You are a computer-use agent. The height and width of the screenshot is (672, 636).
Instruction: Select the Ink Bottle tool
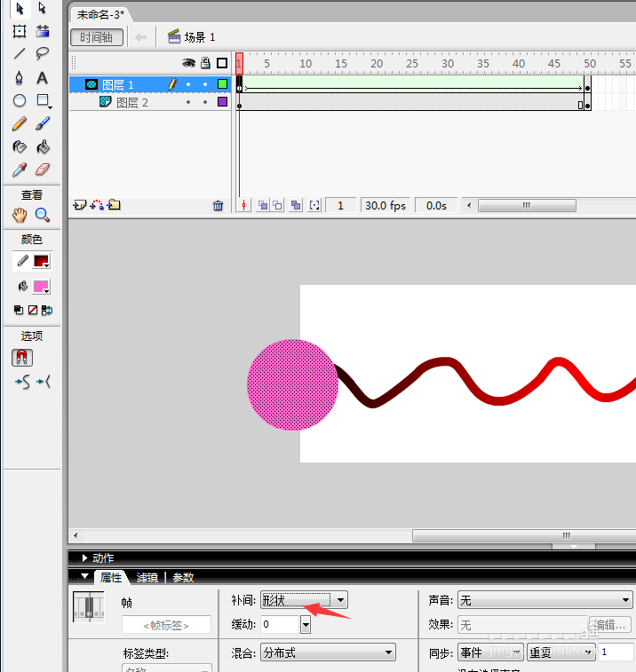[20, 147]
